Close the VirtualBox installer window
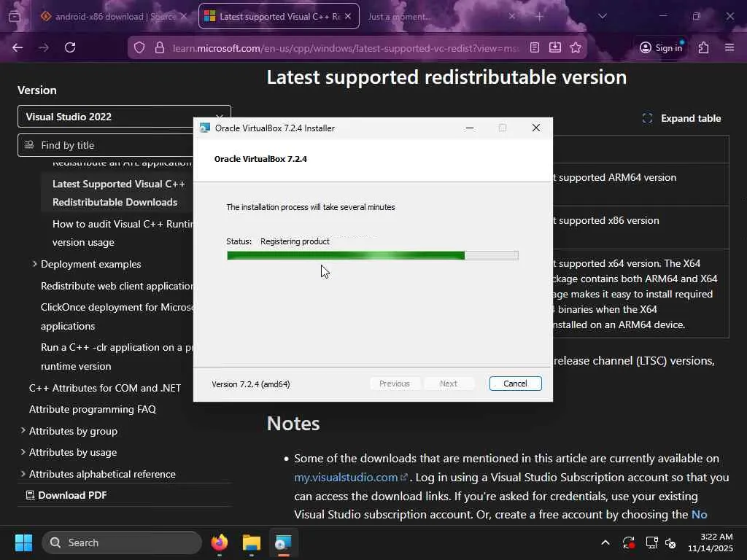 (x=536, y=128)
